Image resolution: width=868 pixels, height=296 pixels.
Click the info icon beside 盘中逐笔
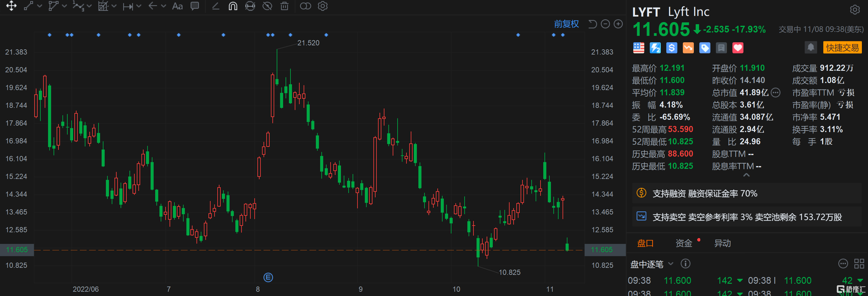click(x=685, y=264)
